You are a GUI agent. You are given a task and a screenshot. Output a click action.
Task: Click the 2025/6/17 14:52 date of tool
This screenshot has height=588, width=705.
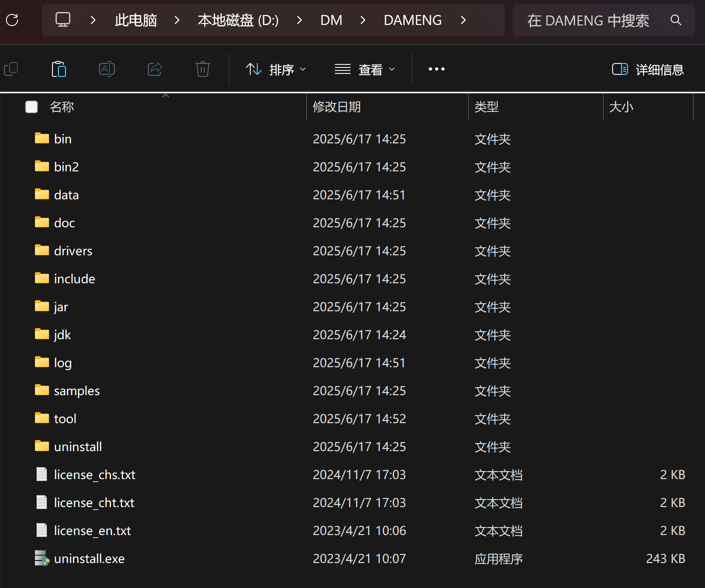tap(359, 419)
